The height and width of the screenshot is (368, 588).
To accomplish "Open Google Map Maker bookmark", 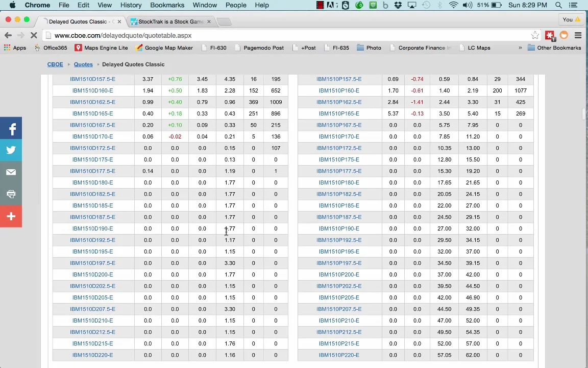I will point(164,48).
